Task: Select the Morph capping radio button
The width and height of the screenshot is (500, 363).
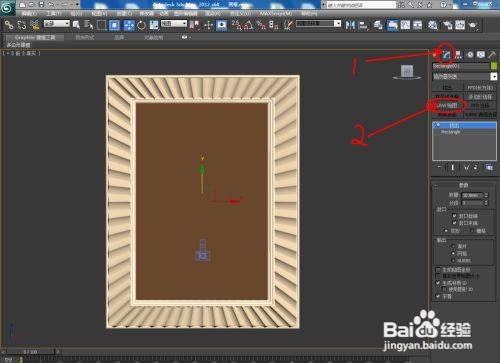Action: 446,231
